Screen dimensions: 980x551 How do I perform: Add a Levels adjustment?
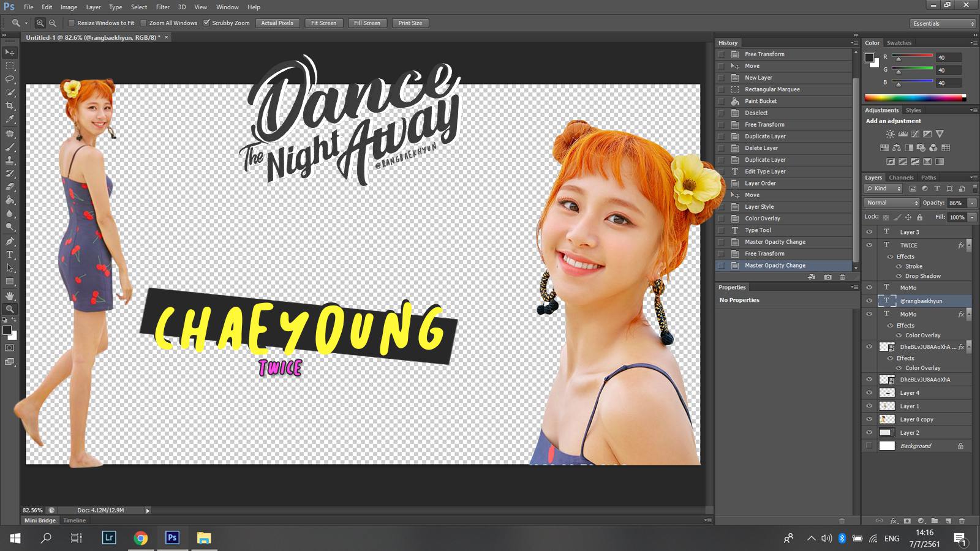[x=903, y=134]
